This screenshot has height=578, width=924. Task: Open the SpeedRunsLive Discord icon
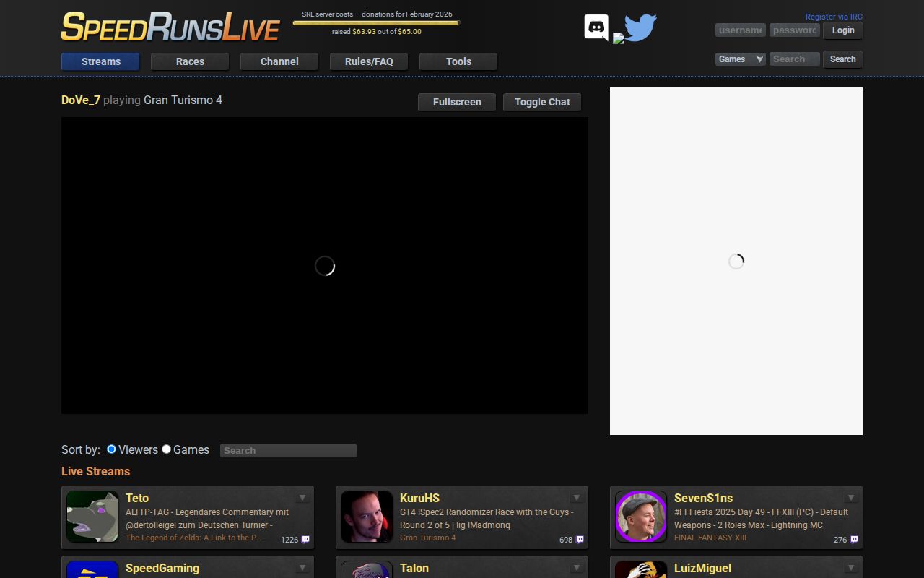595,26
